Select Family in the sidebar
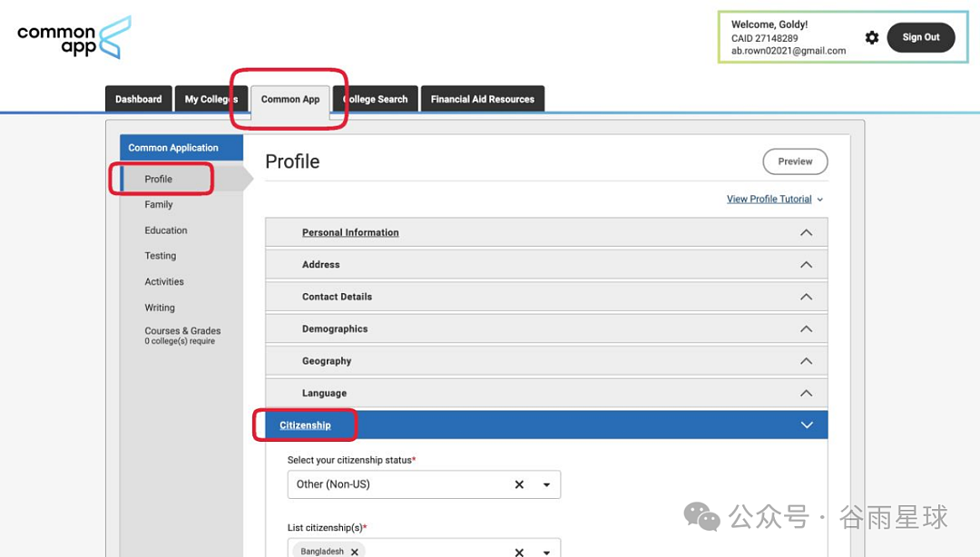The width and height of the screenshot is (980, 557). coord(158,204)
